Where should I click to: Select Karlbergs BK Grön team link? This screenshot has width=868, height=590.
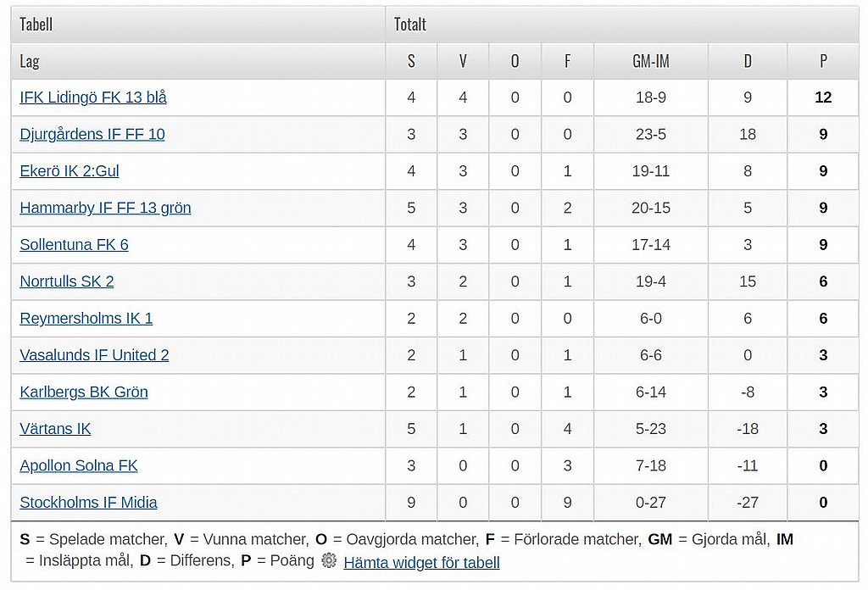(x=84, y=392)
